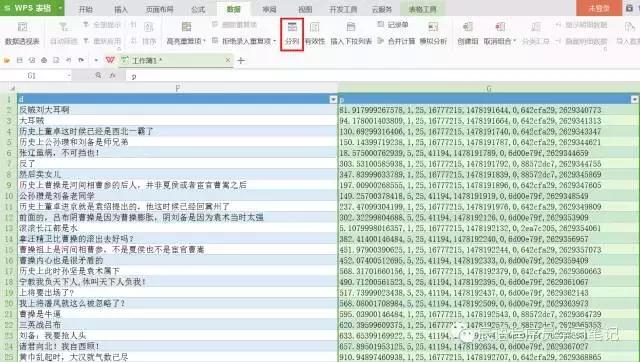Click the undo arrow in quick toolbar
The height and width of the screenshot is (362, 640).
click(69, 60)
